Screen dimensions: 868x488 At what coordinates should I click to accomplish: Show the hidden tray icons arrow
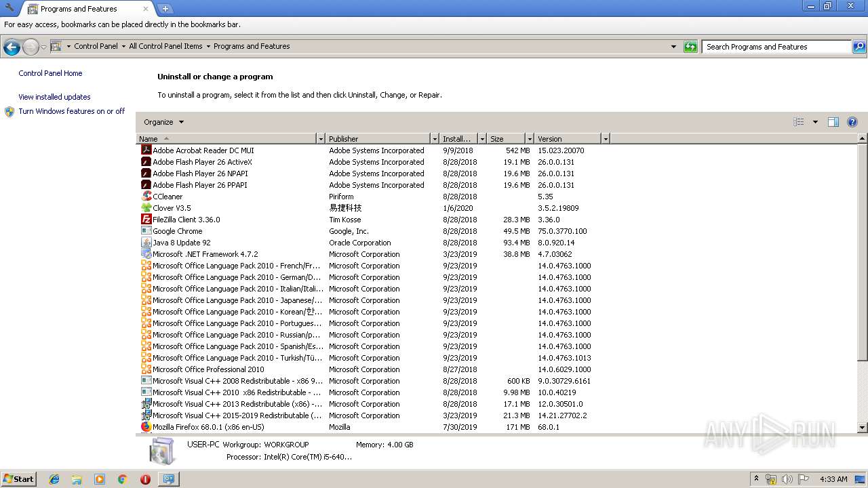(756, 479)
